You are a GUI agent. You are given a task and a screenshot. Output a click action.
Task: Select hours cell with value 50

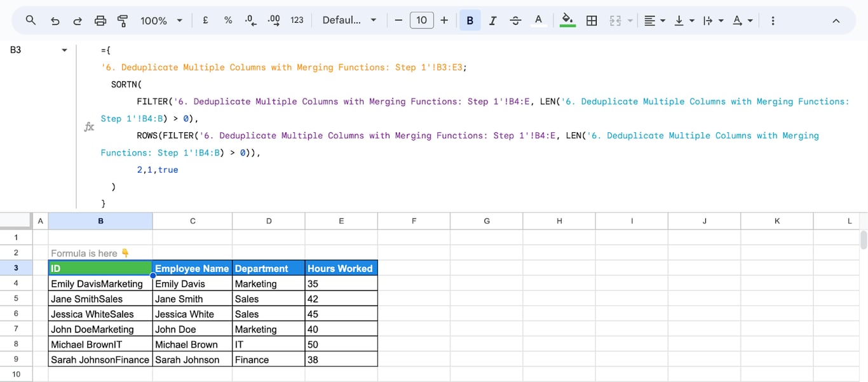pyautogui.click(x=341, y=344)
